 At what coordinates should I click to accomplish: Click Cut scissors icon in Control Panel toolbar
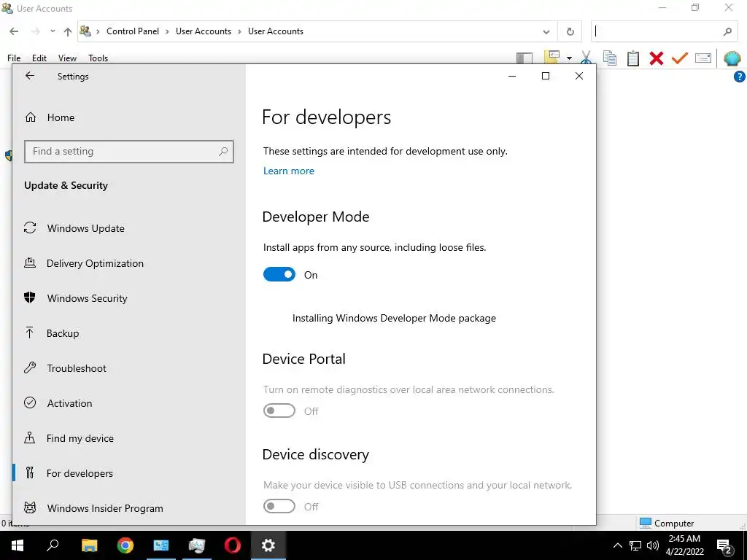pyautogui.click(x=586, y=58)
